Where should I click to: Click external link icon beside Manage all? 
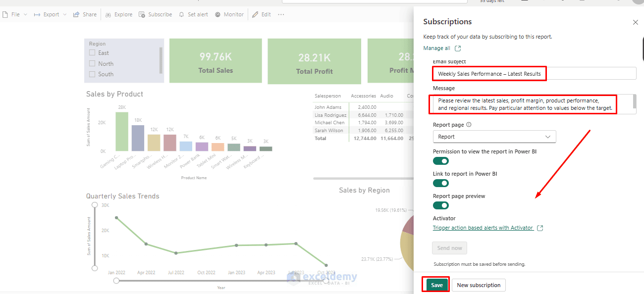tap(458, 48)
